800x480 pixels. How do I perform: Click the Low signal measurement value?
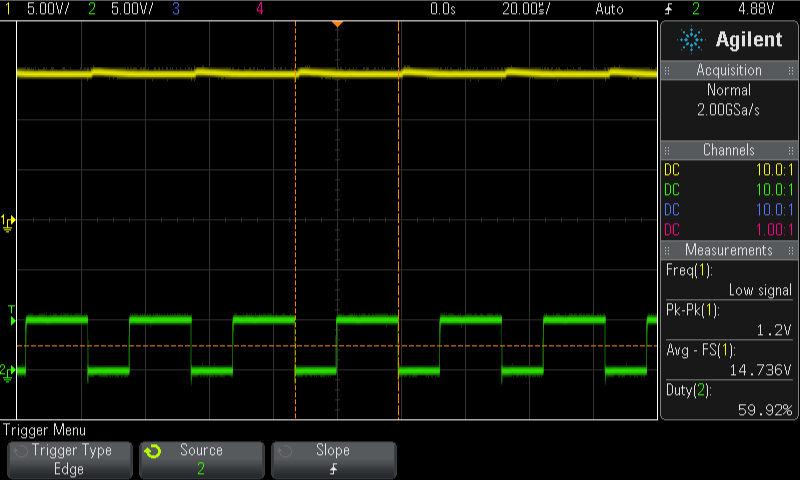[x=760, y=290]
